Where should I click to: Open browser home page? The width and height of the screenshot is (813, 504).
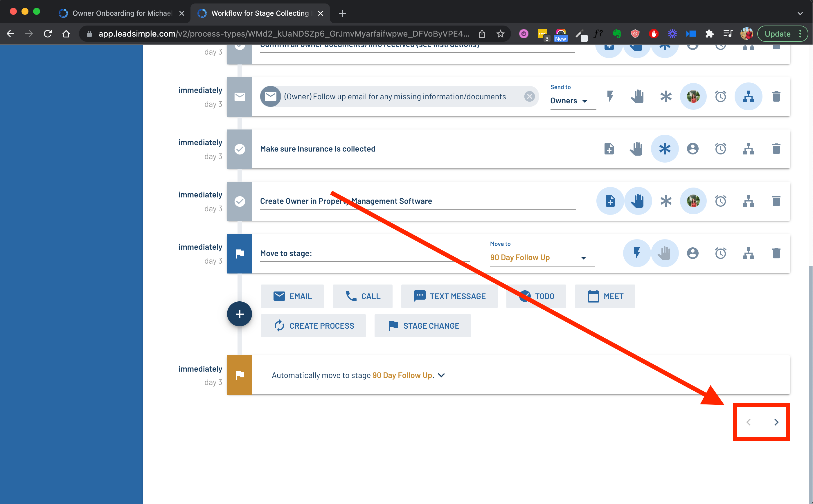(66, 34)
